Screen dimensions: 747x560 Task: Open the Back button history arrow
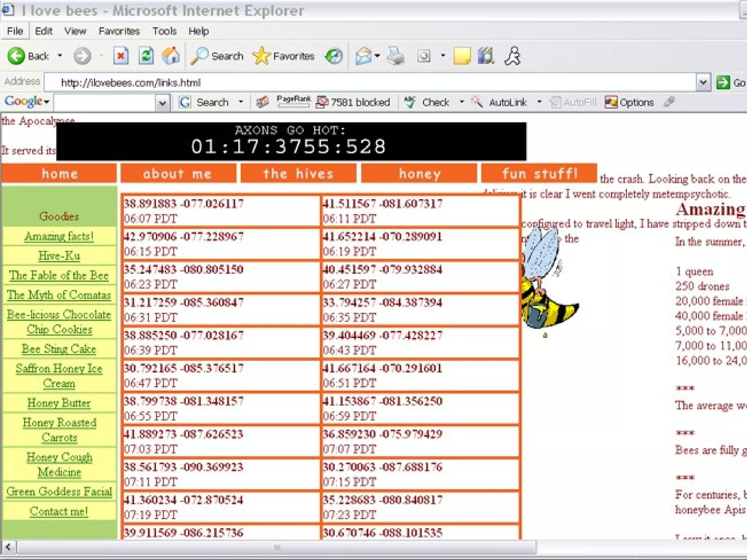[60, 56]
